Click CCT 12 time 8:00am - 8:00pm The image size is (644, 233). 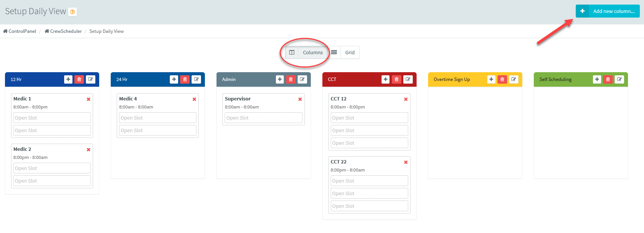click(348, 107)
